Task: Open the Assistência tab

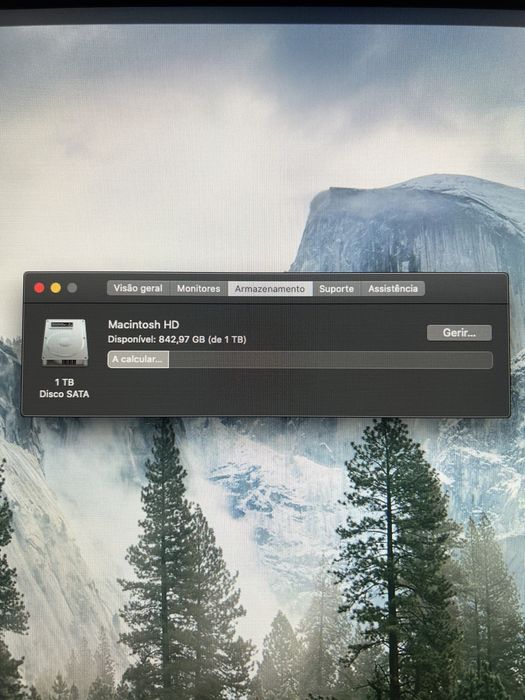Action: tap(393, 288)
